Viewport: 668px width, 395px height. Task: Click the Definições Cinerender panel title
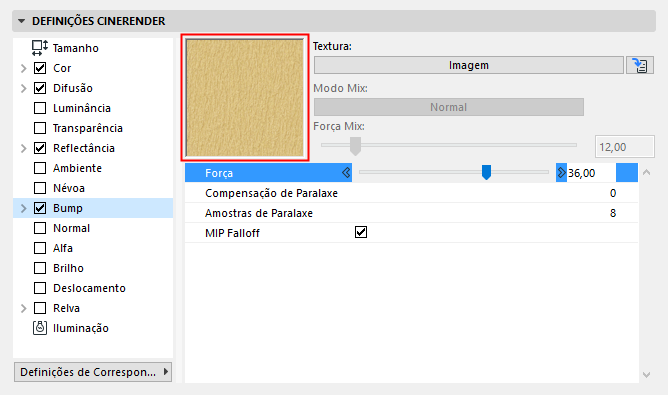(x=99, y=21)
